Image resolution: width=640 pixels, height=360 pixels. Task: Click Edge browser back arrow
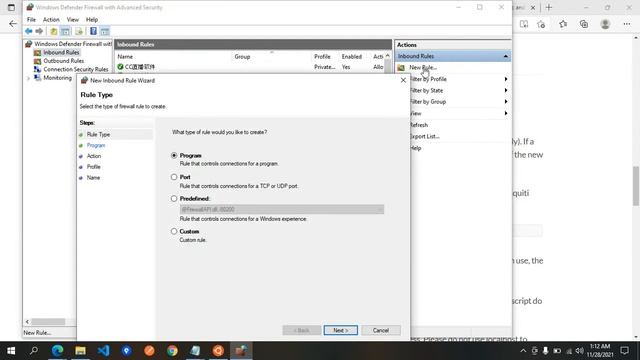tap(13, 24)
